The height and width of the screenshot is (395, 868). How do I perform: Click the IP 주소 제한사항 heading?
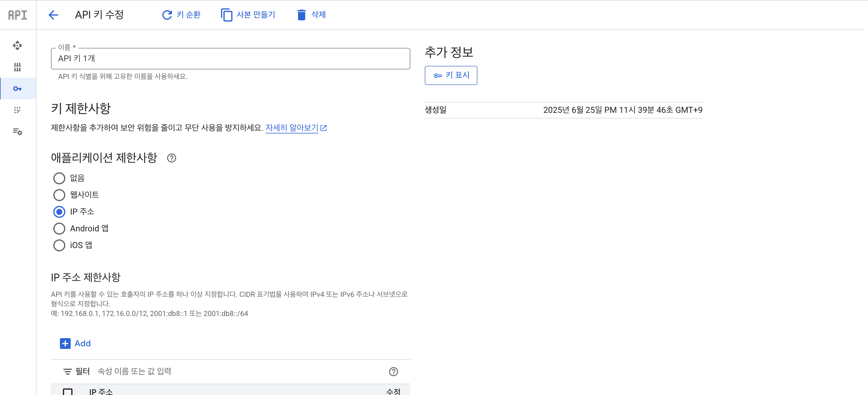coord(86,277)
